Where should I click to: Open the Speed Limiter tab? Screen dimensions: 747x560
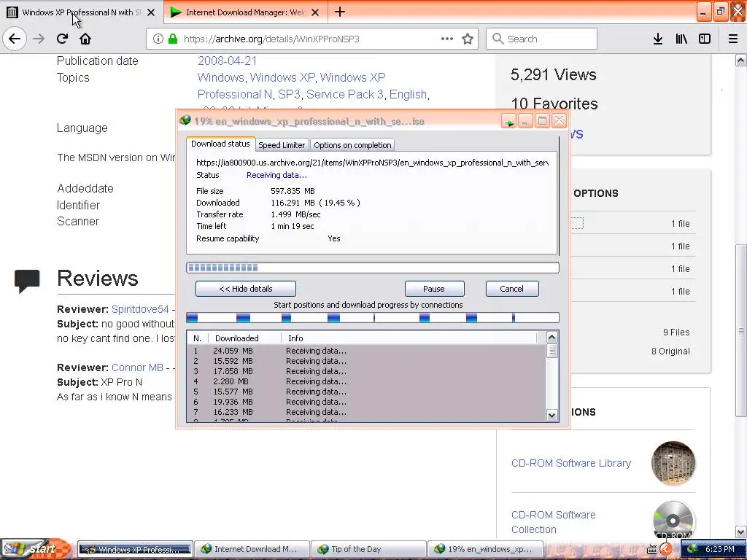pyautogui.click(x=282, y=145)
